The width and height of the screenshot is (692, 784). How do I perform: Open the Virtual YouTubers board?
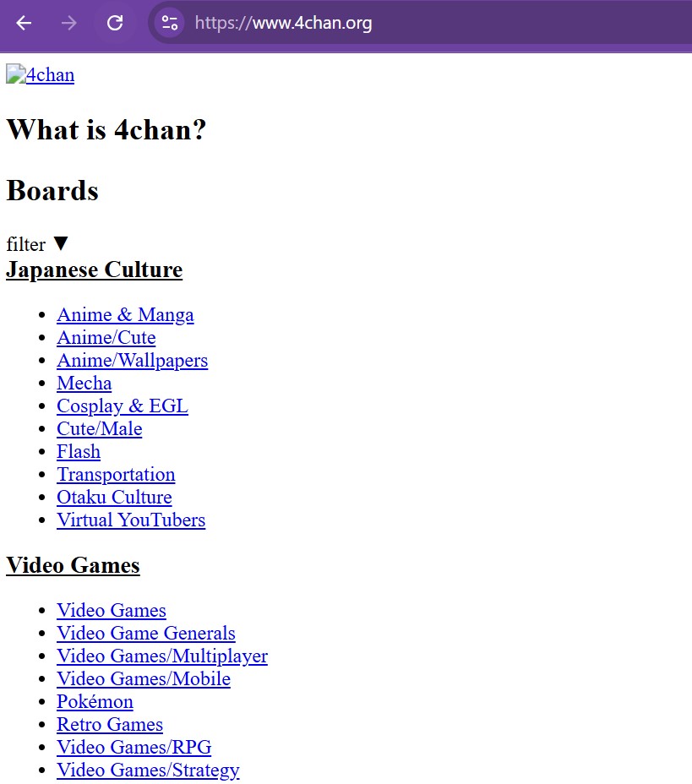coord(130,520)
